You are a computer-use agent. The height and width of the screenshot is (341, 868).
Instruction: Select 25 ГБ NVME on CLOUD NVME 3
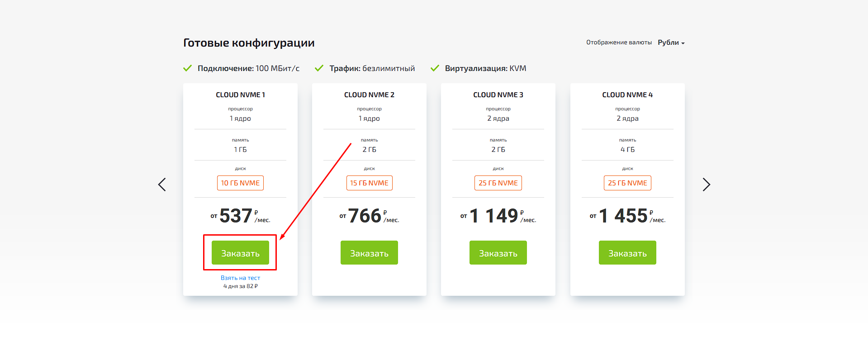[x=498, y=183]
